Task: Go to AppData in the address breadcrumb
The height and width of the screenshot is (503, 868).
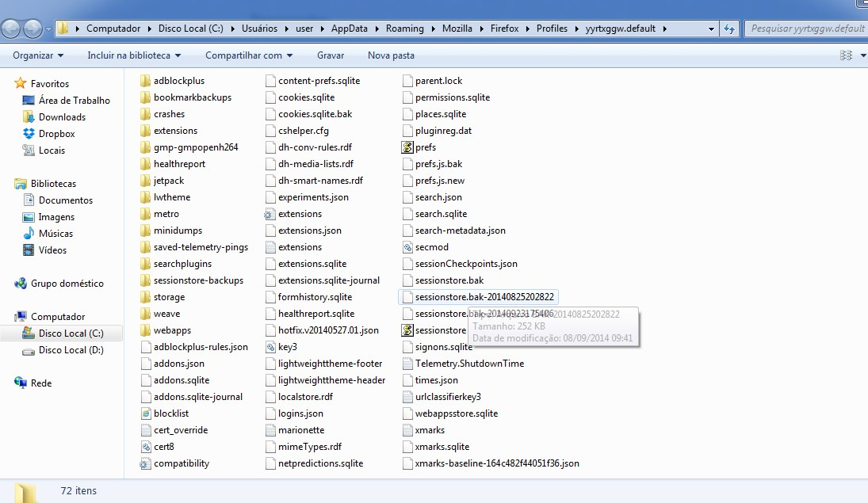Action: [350, 29]
